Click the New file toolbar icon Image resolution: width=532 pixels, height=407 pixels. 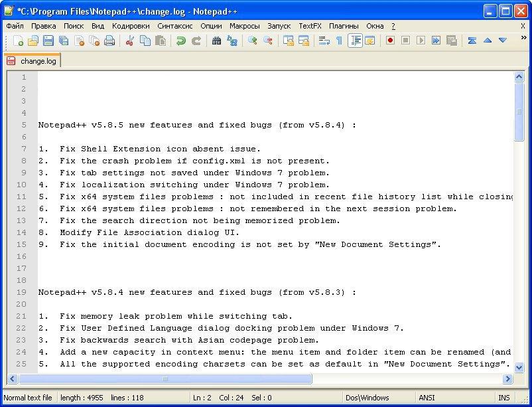18,41
